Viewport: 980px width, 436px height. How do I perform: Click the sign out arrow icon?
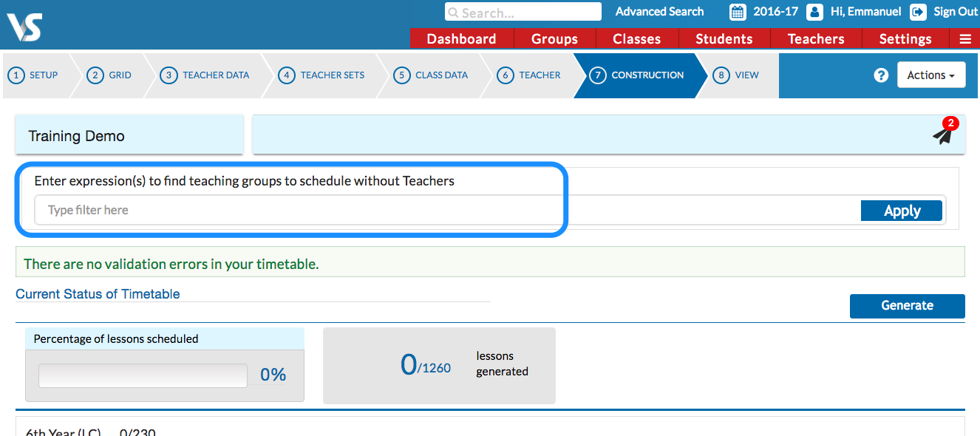[x=918, y=12]
